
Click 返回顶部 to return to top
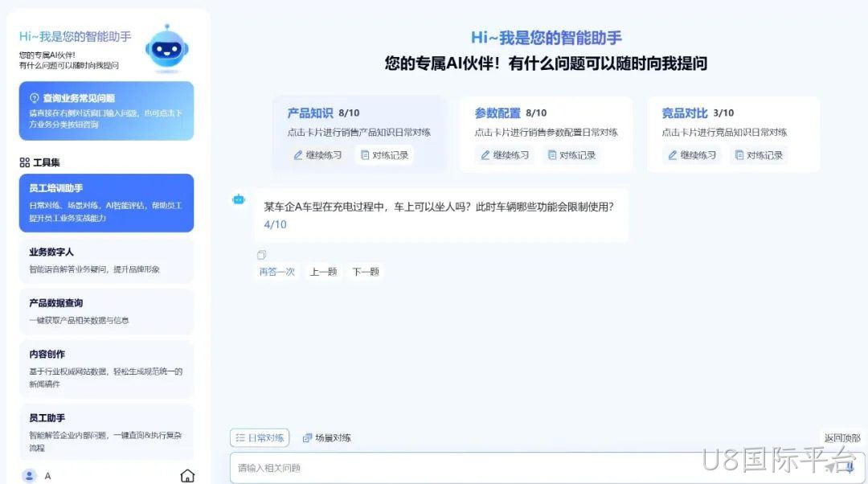pyautogui.click(x=842, y=437)
